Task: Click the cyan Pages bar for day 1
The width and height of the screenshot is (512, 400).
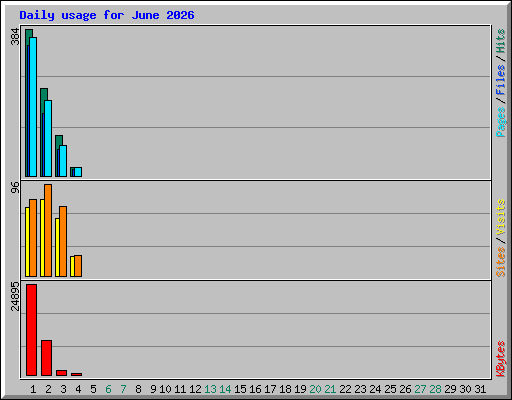Action: pos(33,107)
